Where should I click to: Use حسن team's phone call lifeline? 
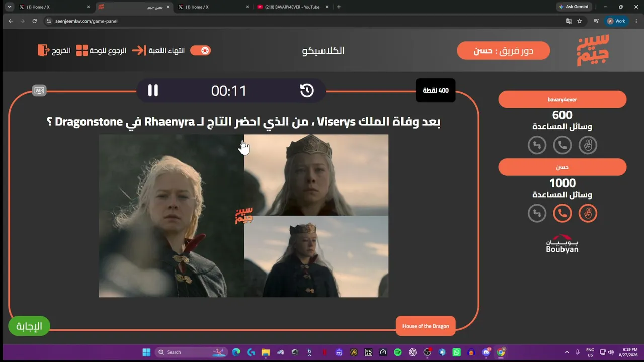[562, 213]
